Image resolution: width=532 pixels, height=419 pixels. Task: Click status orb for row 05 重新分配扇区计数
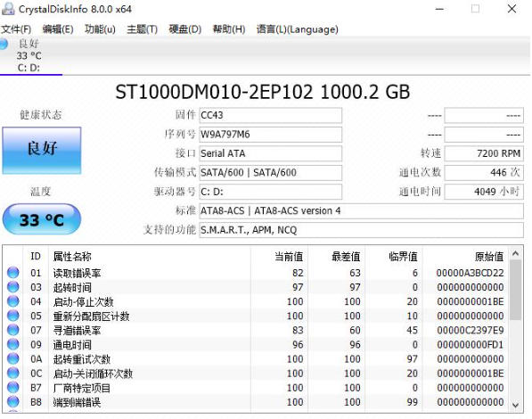pos(12,316)
